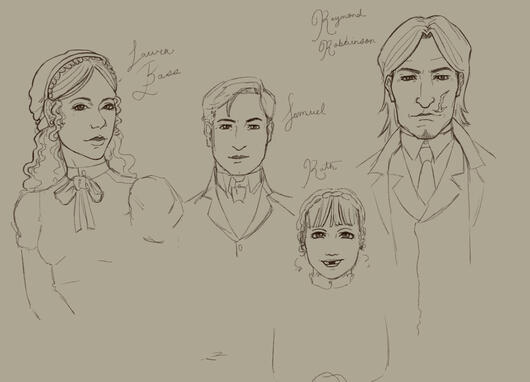Image resolution: width=530 pixels, height=382 pixels.
Task: Click the handwritten name "Lauren Kass"
Action: (154, 71)
